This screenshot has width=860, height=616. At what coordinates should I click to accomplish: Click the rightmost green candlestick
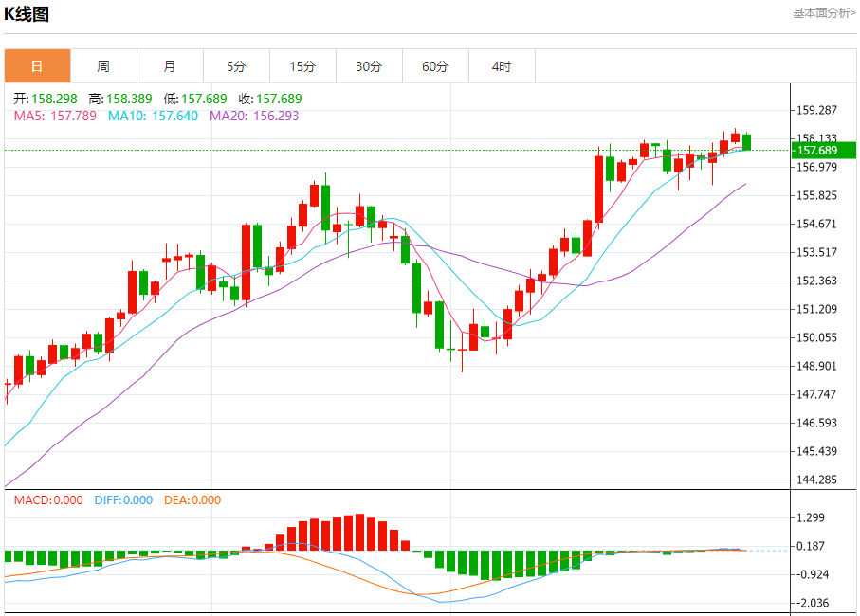(x=747, y=142)
